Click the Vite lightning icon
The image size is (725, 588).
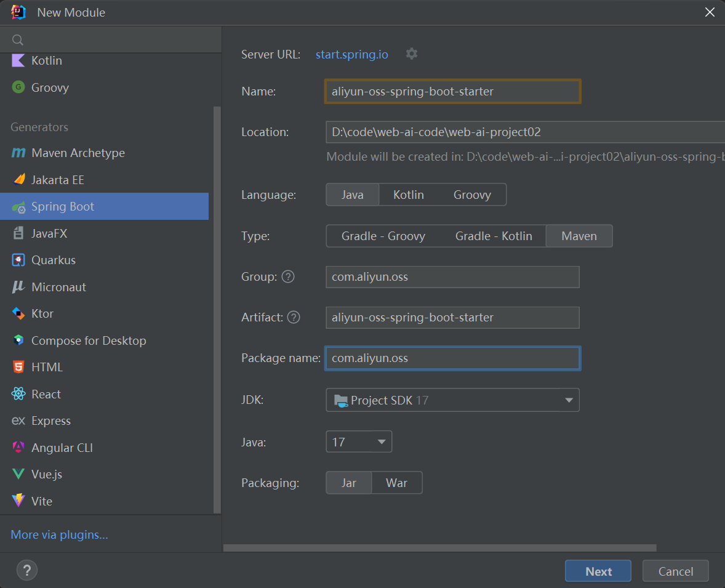coord(18,501)
